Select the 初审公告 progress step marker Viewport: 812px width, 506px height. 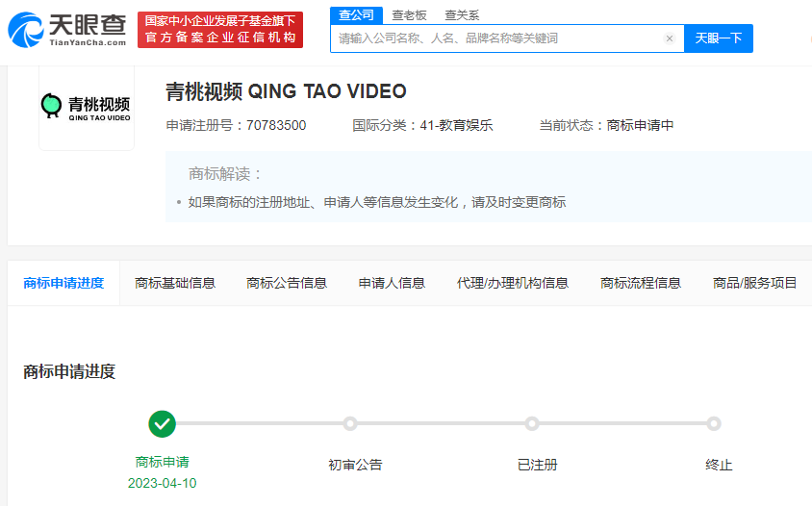[350, 423]
